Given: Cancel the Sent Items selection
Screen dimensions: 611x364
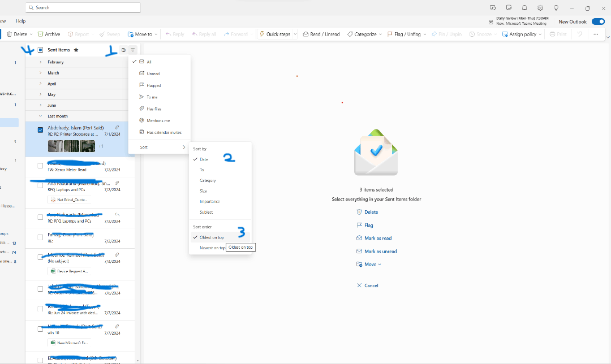Looking at the screenshot, I should pyautogui.click(x=368, y=285).
